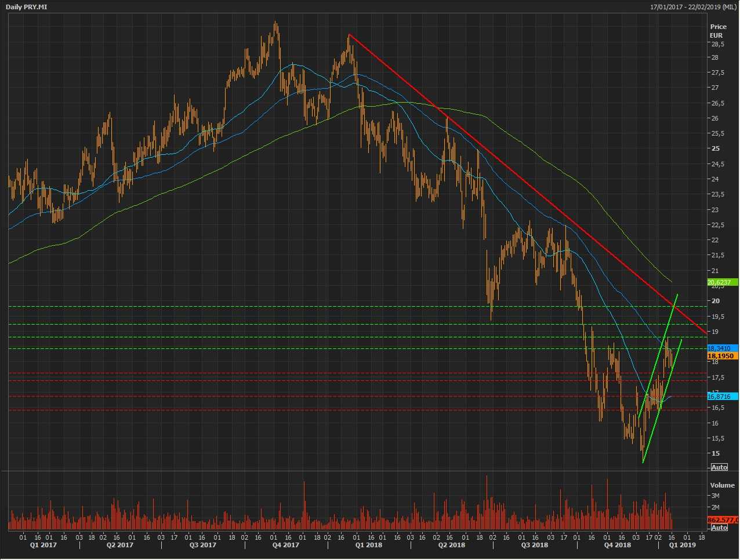Image resolution: width=740 pixels, height=560 pixels.
Task: Click the Auto button on the price axis
Action: [x=719, y=467]
